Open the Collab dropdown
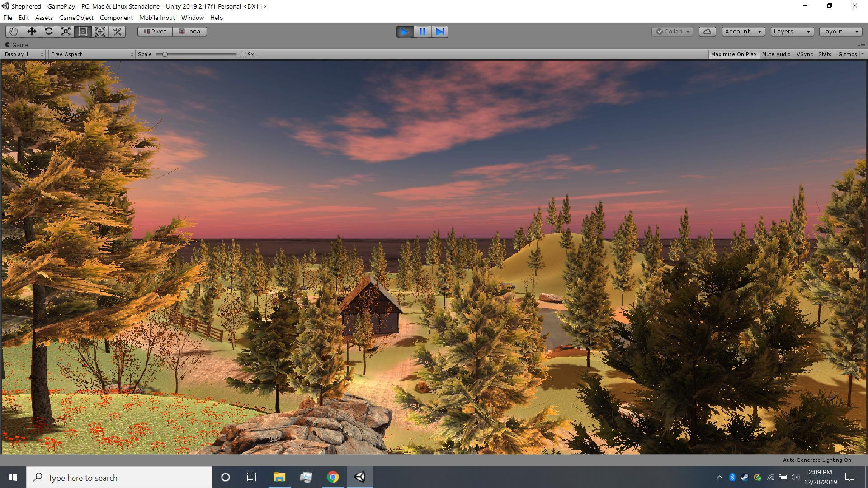 pos(672,31)
